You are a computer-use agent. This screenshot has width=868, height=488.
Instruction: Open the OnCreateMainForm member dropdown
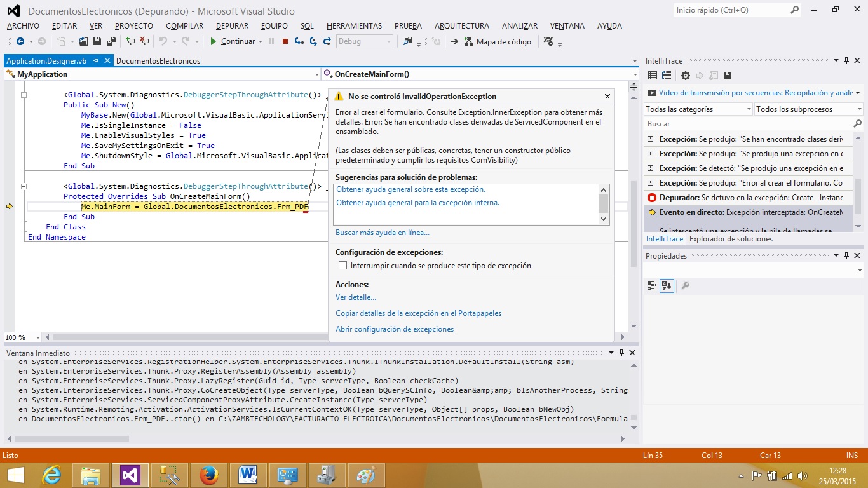tap(634, 74)
